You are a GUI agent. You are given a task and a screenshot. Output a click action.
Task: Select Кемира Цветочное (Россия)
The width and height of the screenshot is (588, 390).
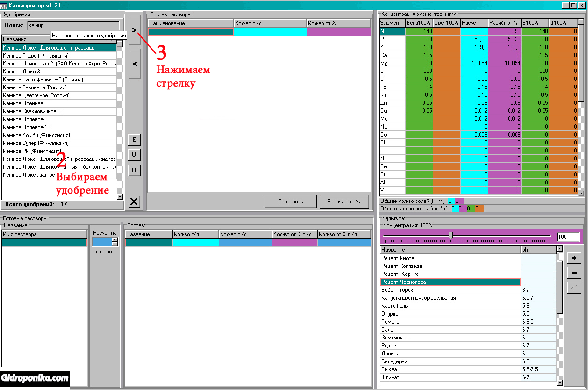click(x=59, y=95)
